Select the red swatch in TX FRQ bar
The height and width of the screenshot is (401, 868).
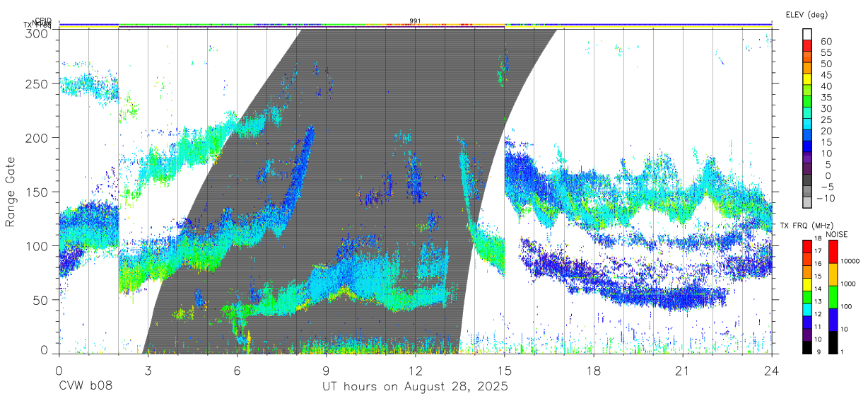click(x=807, y=246)
